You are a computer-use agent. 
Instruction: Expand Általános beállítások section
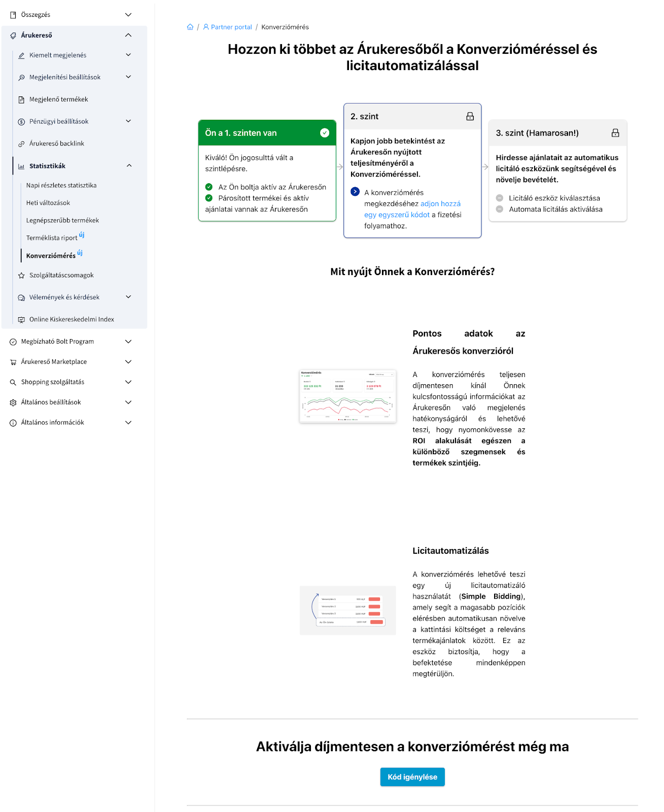[128, 402]
